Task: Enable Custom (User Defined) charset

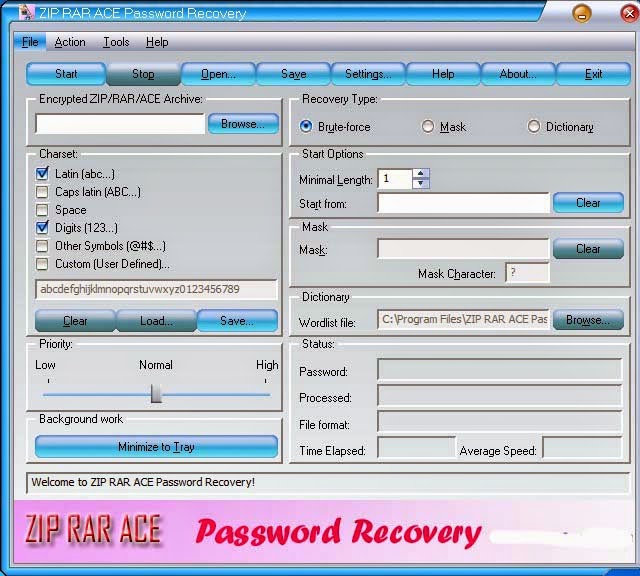Action: [x=42, y=264]
